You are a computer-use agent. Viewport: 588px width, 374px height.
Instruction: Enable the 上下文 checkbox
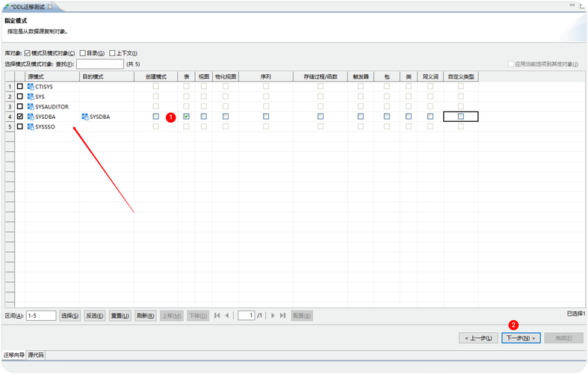(112, 53)
